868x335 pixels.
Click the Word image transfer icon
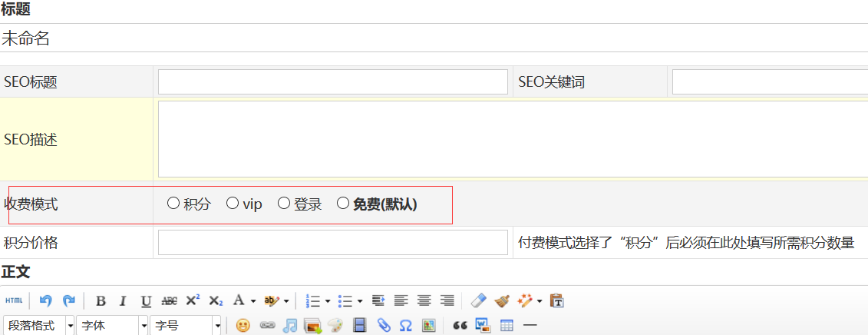click(484, 325)
